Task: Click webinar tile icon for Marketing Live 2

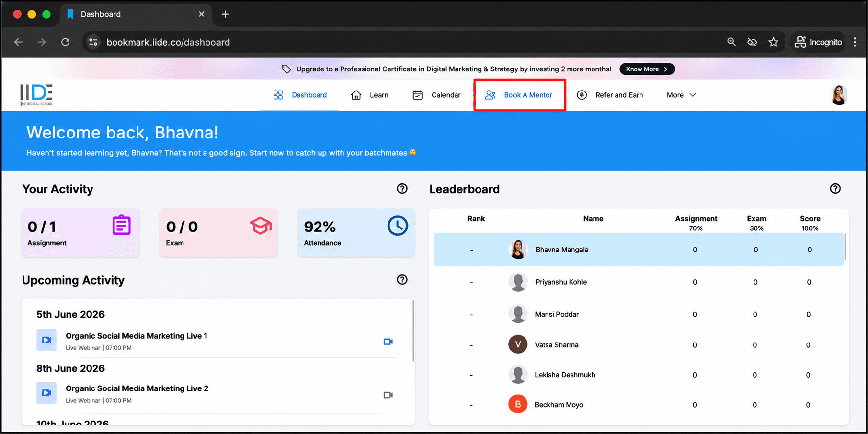Action: coord(46,393)
